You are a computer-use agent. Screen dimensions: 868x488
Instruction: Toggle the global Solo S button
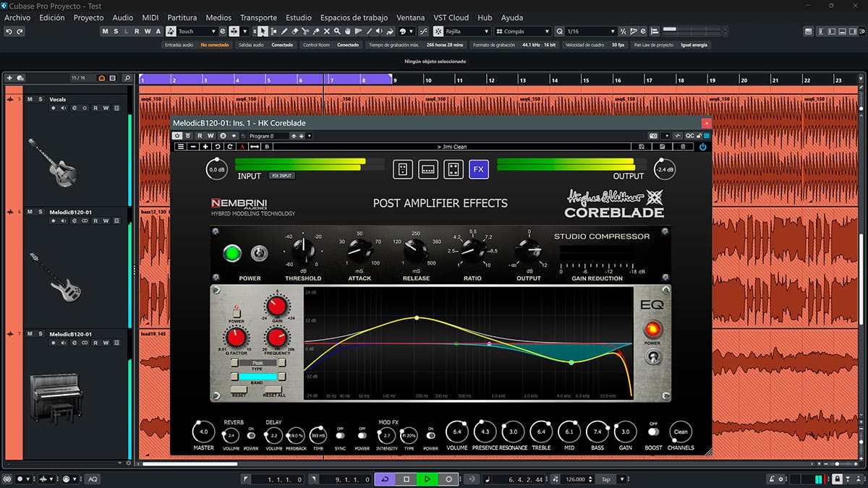116,32
